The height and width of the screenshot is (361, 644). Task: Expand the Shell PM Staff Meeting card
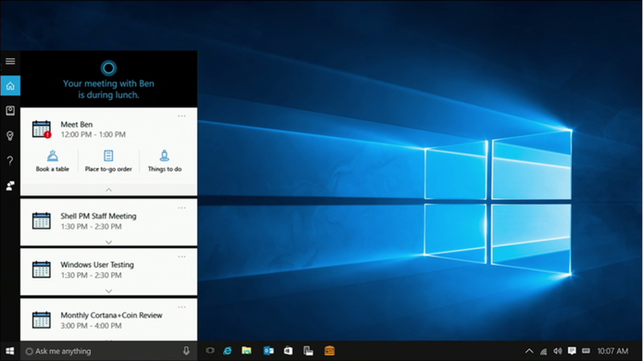point(109,242)
